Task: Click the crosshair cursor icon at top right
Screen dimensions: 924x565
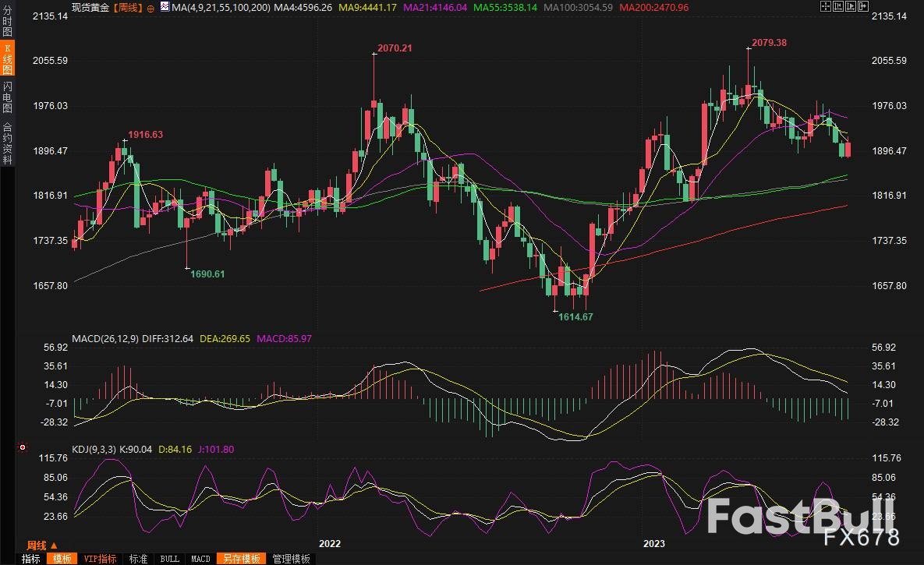Action: pos(826,6)
